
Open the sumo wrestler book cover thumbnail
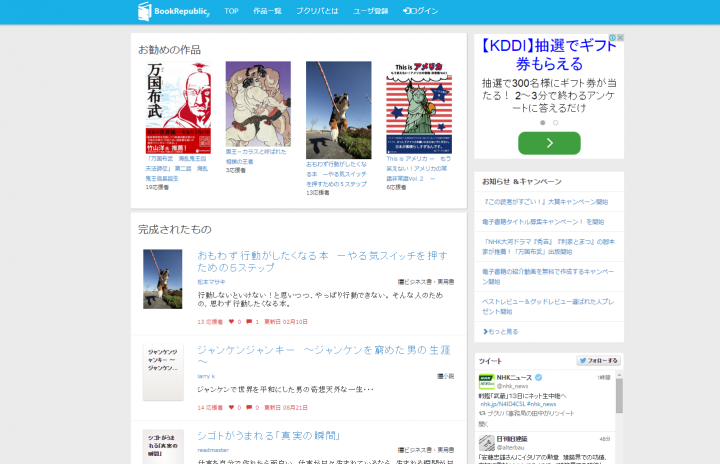coord(258,104)
